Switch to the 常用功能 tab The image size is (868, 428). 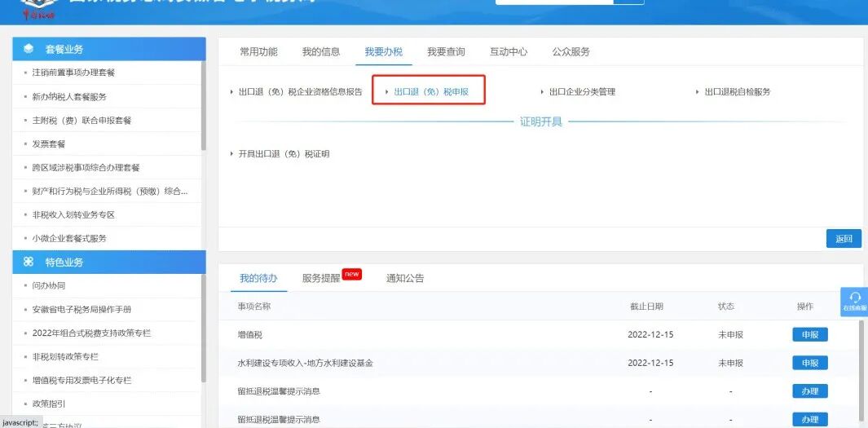click(x=258, y=52)
